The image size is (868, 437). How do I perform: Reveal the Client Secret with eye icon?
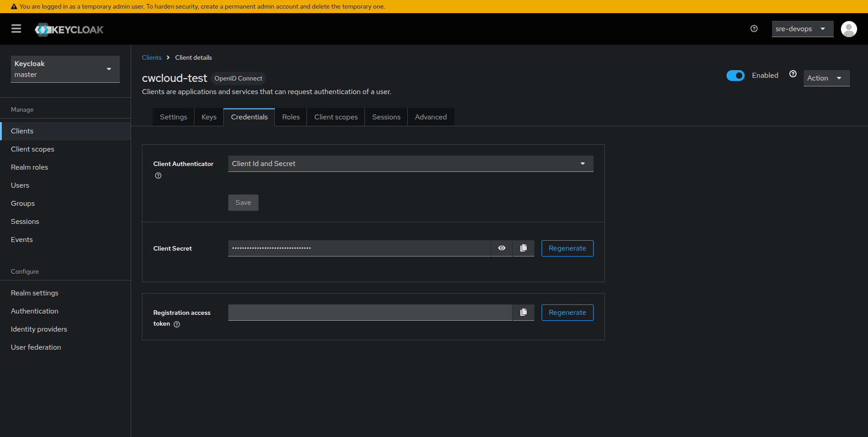(502, 248)
